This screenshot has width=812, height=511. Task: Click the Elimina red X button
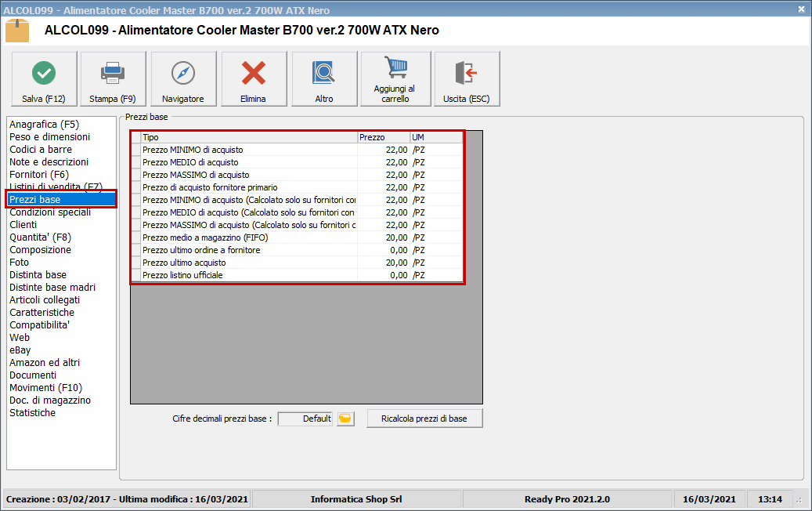pyautogui.click(x=254, y=79)
